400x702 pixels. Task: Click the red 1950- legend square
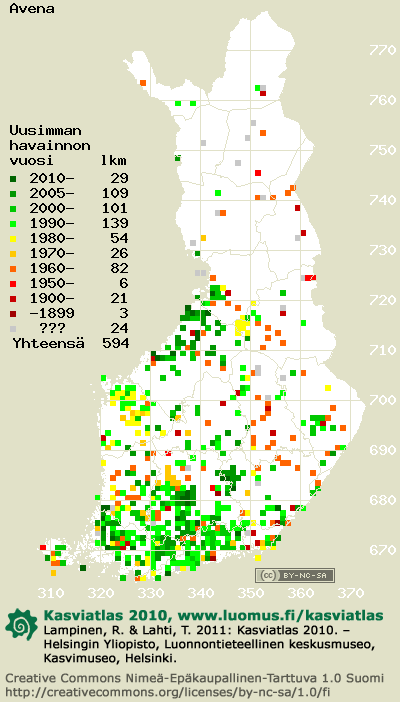(14, 283)
